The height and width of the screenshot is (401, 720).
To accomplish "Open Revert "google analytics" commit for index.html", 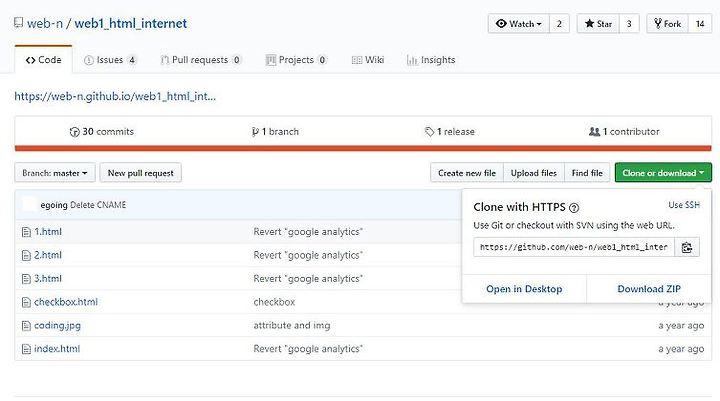I will click(x=308, y=349).
